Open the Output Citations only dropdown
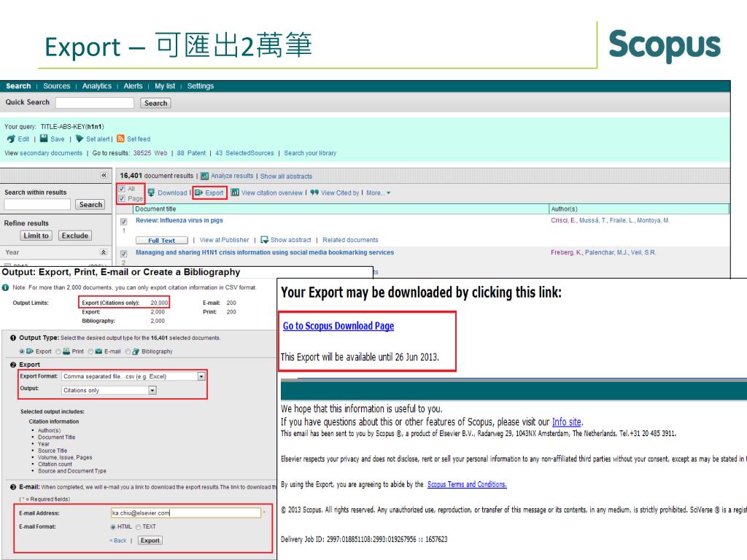Image resolution: width=747 pixels, height=560 pixels. pyautogui.click(x=109, y=390)
